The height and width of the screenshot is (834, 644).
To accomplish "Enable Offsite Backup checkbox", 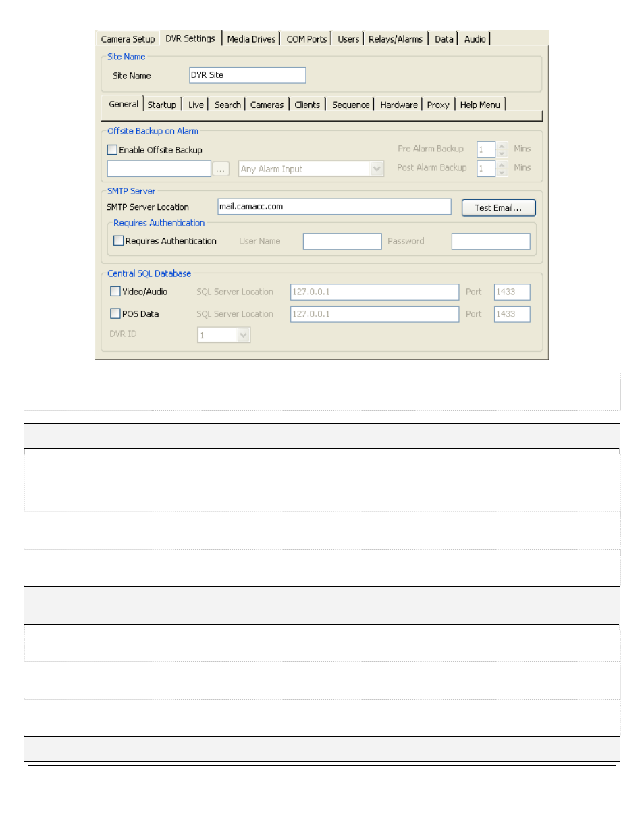I will [x=113, y=150].
